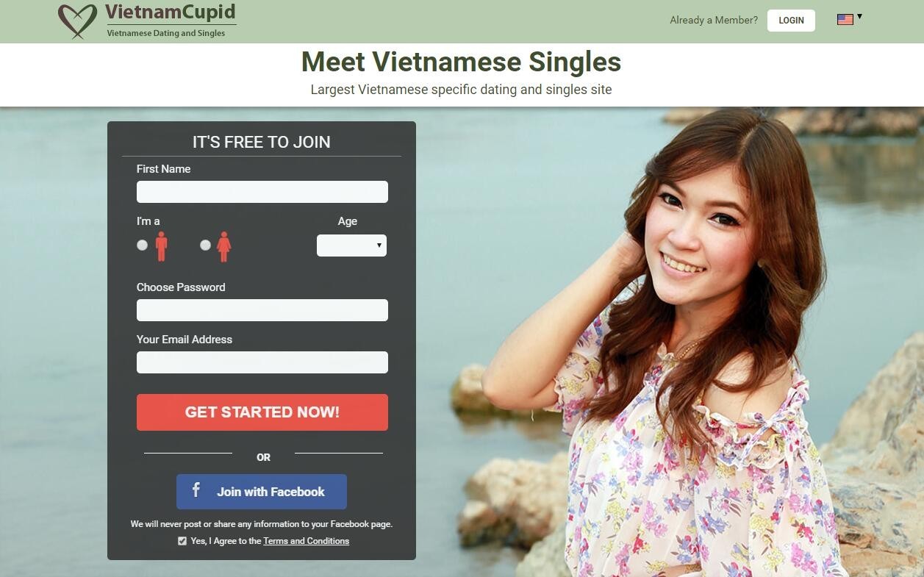
Task: Click the Facebook f logo icon
Action: coord(196,490)
